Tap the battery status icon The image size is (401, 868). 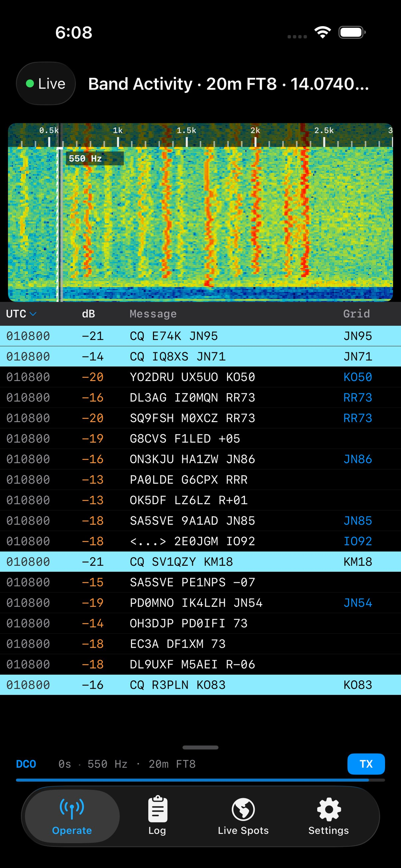[x=352, y=32]
